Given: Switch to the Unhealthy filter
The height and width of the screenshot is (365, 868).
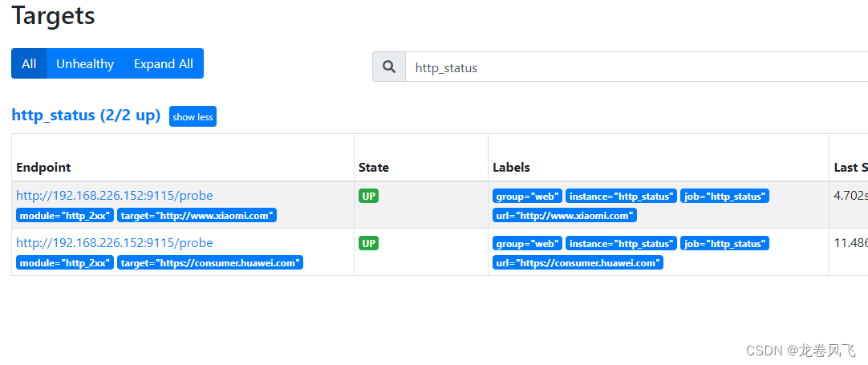Looking at the screenshot, I should pos(85,63).
